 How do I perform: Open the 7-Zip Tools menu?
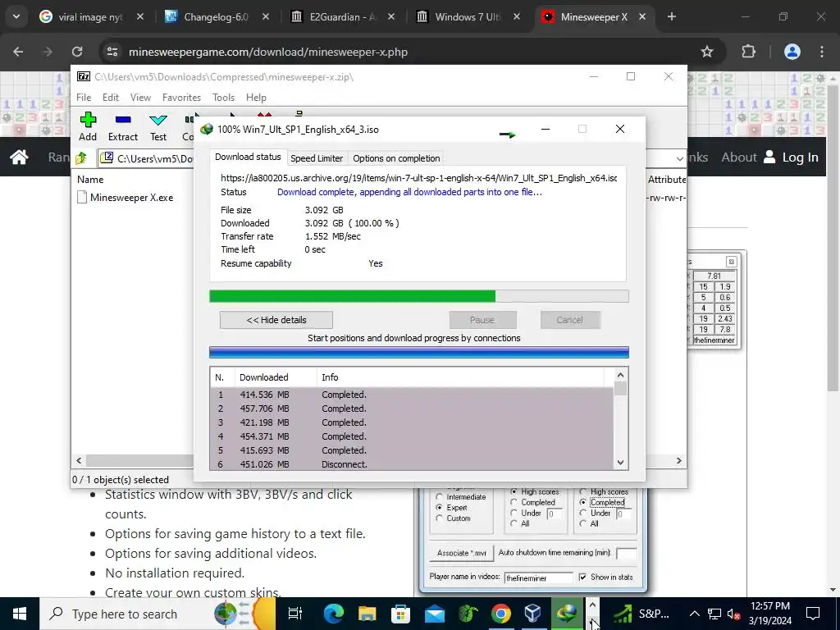pyautogui.click(x=223, y=98)
